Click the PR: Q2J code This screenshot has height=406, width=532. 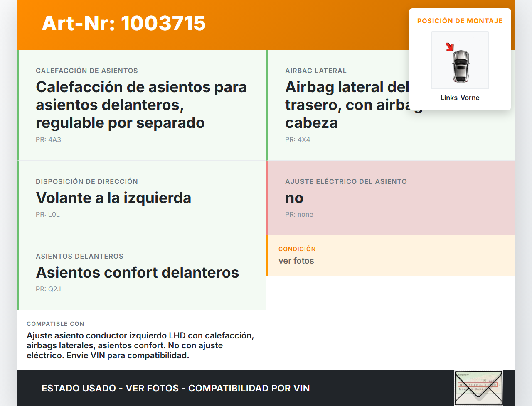coord(48,289)
